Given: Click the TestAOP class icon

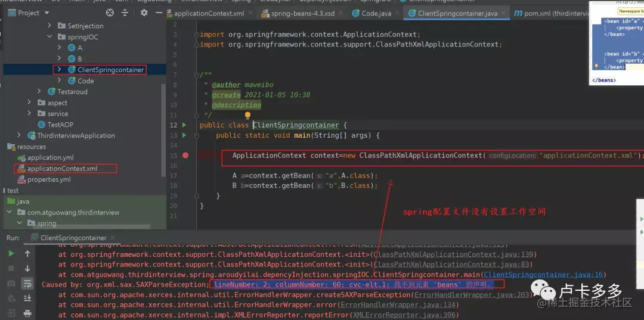Looking at the screenshot, I should (x=41, y=125).
